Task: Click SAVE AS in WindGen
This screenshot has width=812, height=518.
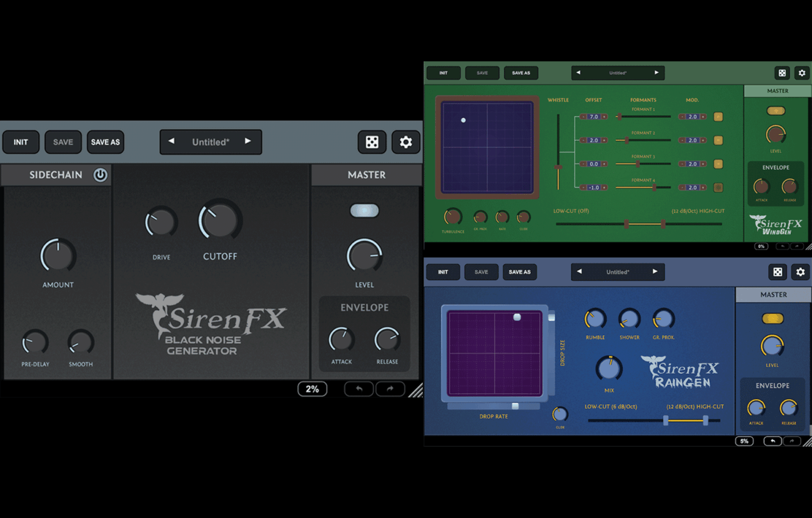Action: point(521,73)
